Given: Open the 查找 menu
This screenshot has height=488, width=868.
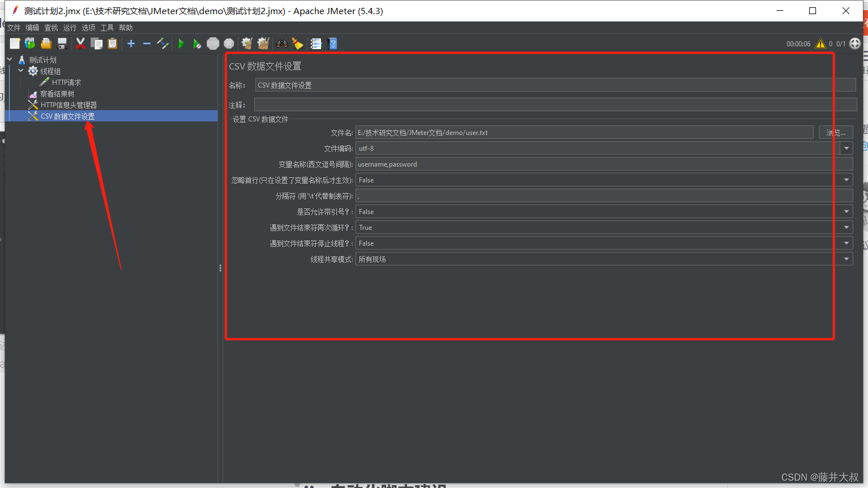Looking at the screenshot, I should click(51, 28).
